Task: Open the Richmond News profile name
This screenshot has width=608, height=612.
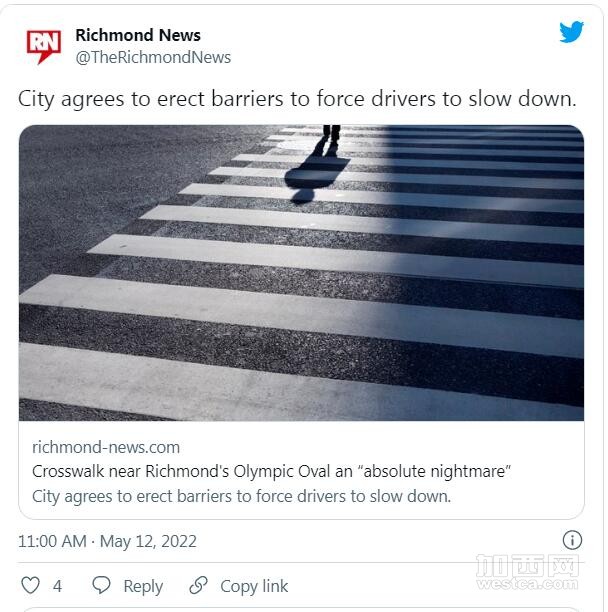Action: click(x=138, y=35)
